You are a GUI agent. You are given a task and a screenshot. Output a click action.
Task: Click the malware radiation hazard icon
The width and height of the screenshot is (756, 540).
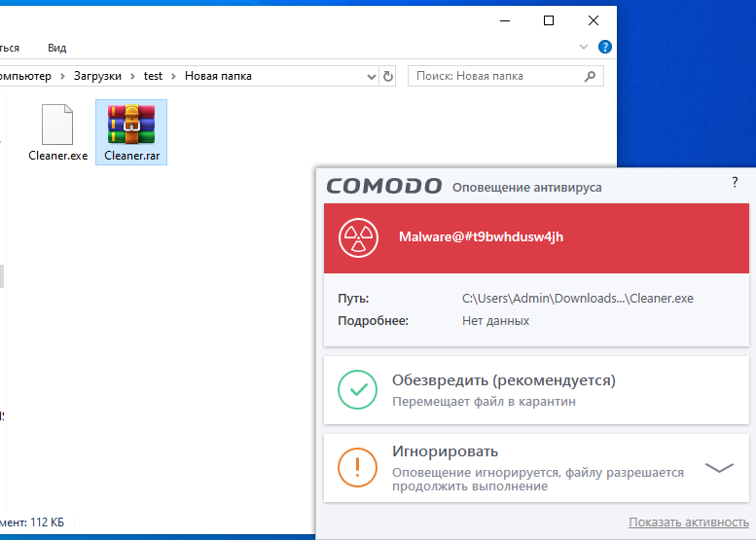[358, 237]
